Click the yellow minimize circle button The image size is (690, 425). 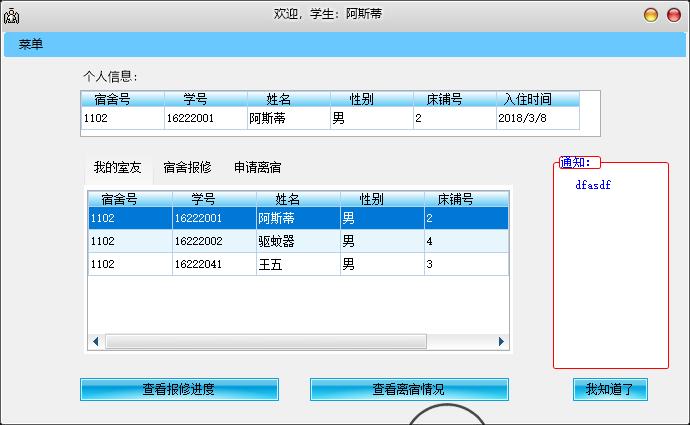point(651,15)
